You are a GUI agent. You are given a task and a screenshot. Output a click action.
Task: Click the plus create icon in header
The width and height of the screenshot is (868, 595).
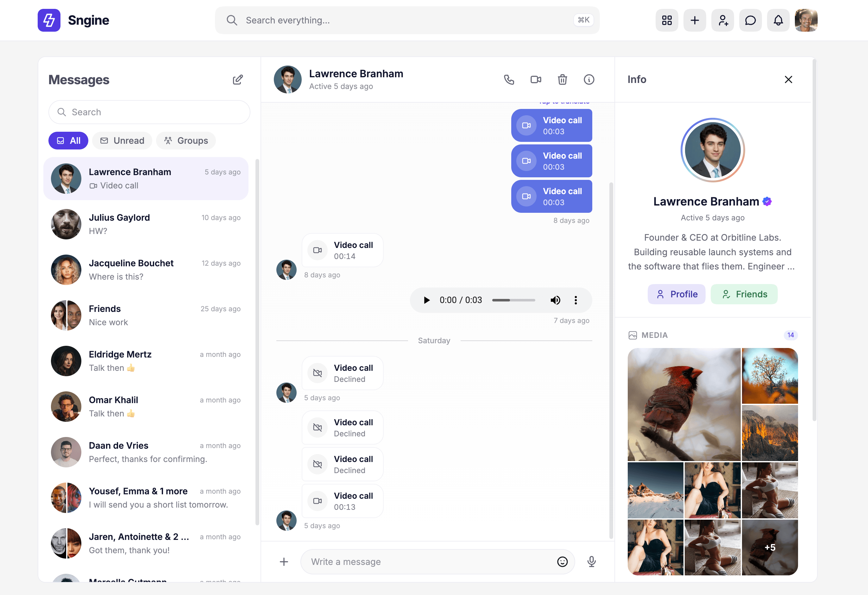point(695,20)
